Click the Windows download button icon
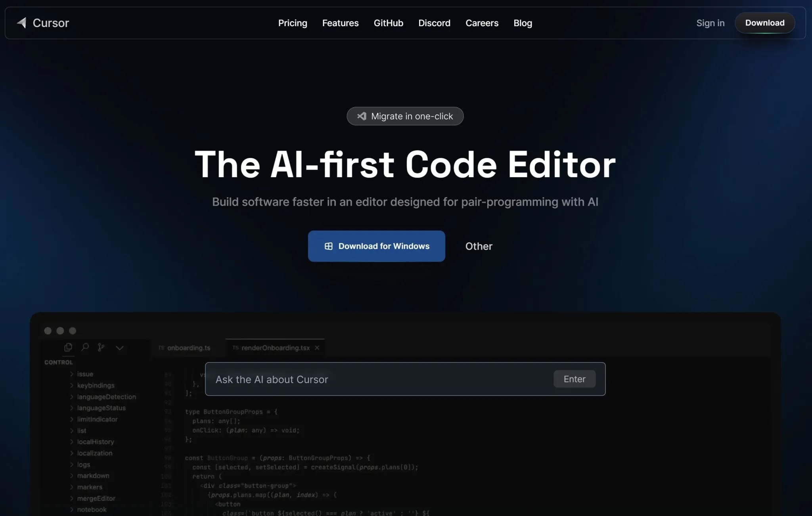 328,246
